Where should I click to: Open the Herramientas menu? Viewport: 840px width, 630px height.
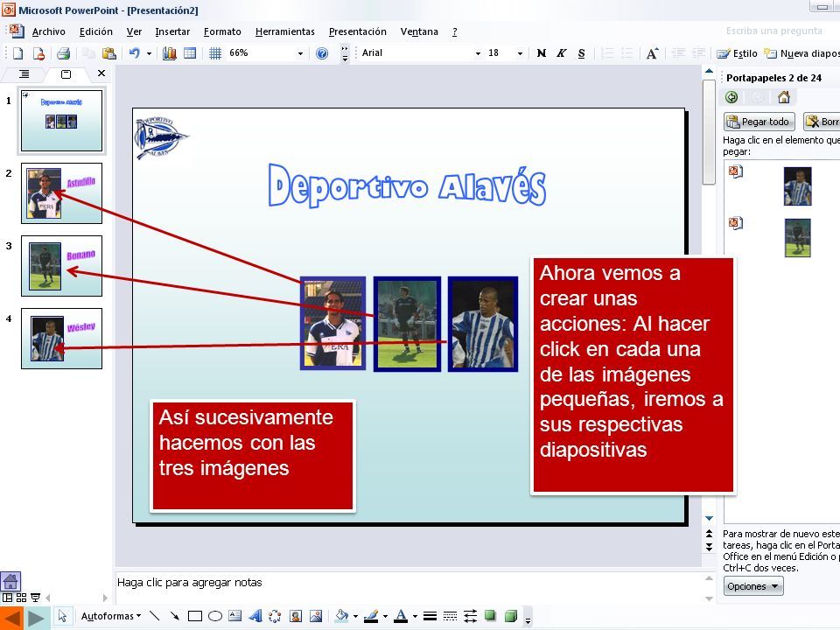pyautogui.click(x=285, y=31)
